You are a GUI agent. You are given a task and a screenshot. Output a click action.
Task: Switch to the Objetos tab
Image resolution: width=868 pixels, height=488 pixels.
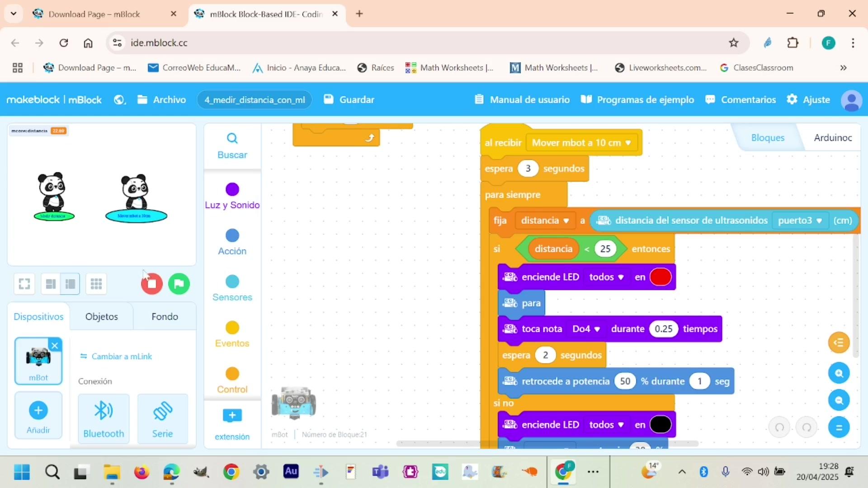[101, 316]
